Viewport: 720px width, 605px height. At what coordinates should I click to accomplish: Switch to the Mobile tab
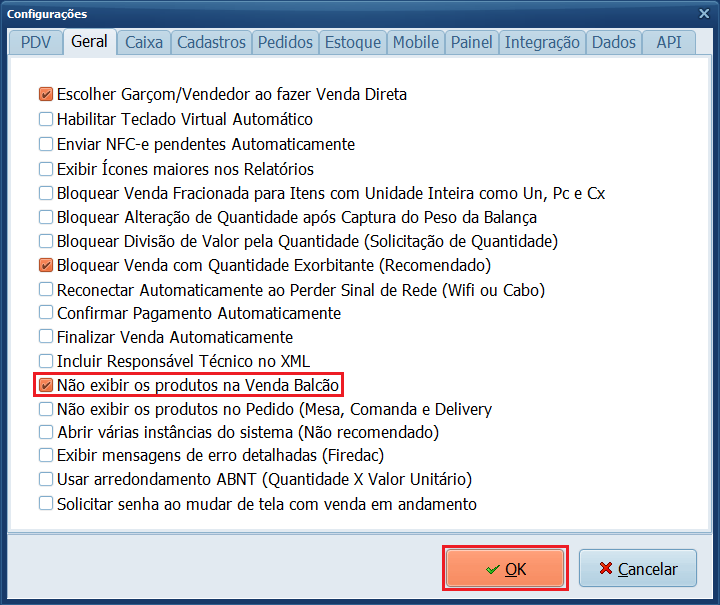tap(415, 42)
